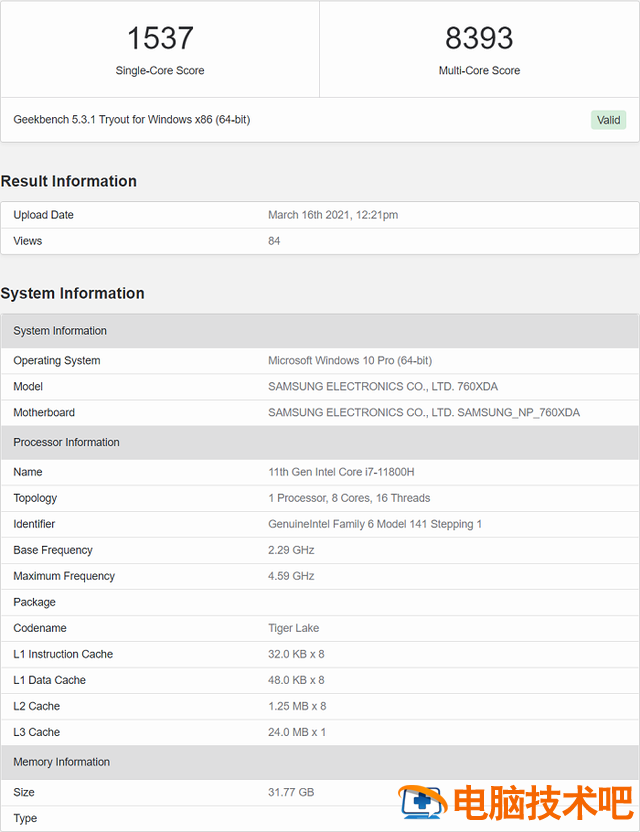Click the Model row label
The height and width of the screenshot is (832, 640).
pyautogui.click(x=28, y=387)
